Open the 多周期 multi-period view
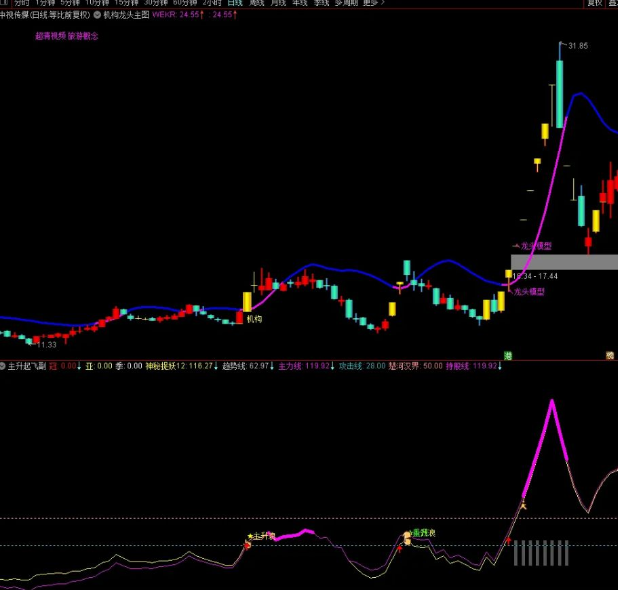This screenshot has height=591, width=618. [345, 3]
